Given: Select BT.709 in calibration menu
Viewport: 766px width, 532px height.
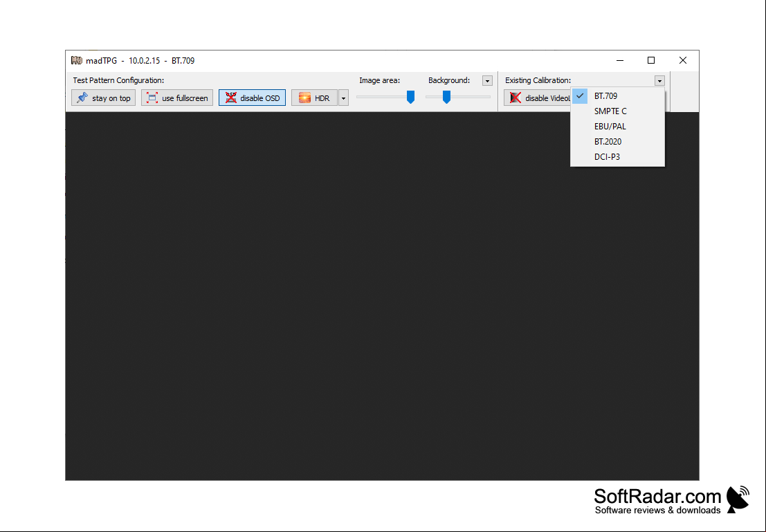Looking at the screenshot, I should pos(617,95).
